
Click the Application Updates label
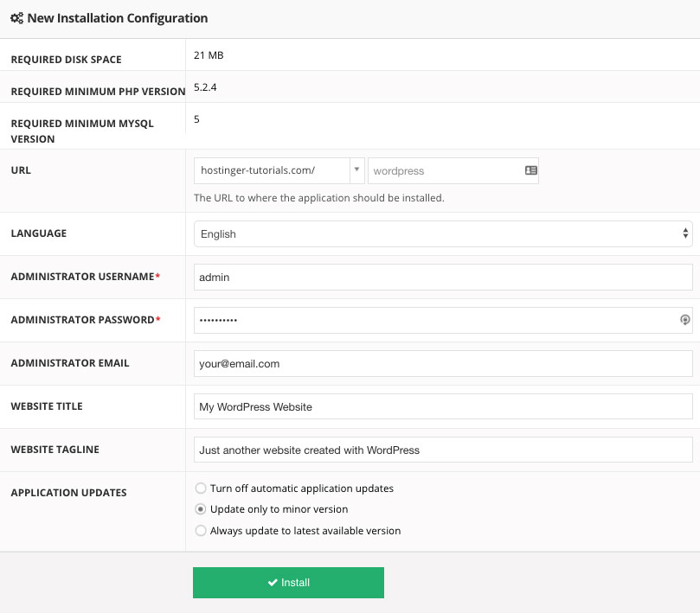[68, 493]
